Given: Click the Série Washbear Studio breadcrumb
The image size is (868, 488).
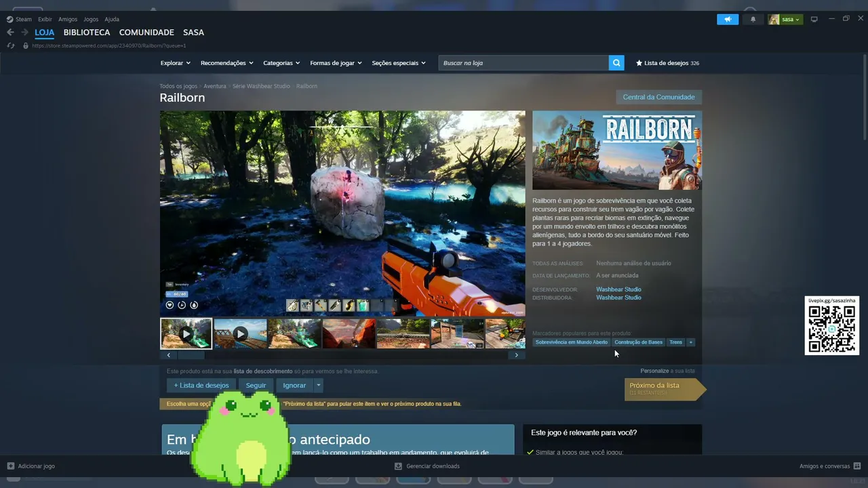Looking at the screenshot, I should coord(261,86).
